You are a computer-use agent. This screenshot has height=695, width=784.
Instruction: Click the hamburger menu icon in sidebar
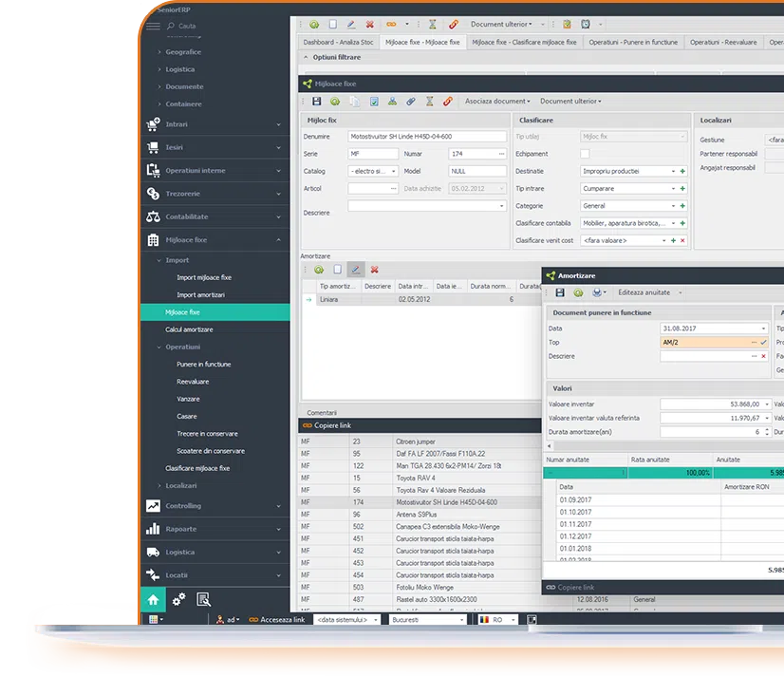coord(153,26)
